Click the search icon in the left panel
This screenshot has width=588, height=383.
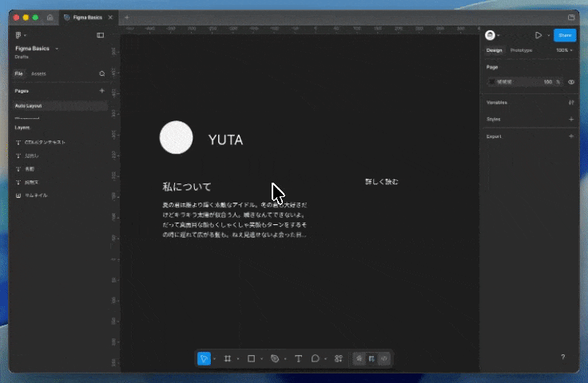point(101,73)
